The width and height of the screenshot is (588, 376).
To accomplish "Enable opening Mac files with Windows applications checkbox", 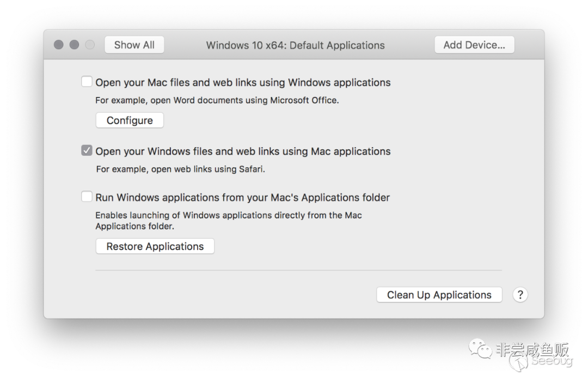I will (87, 82).
